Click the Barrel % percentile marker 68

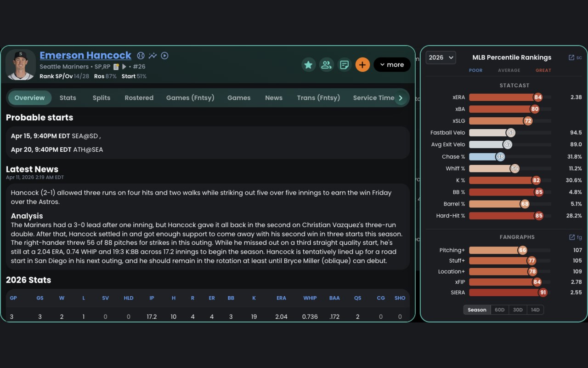tap(525, 204)
